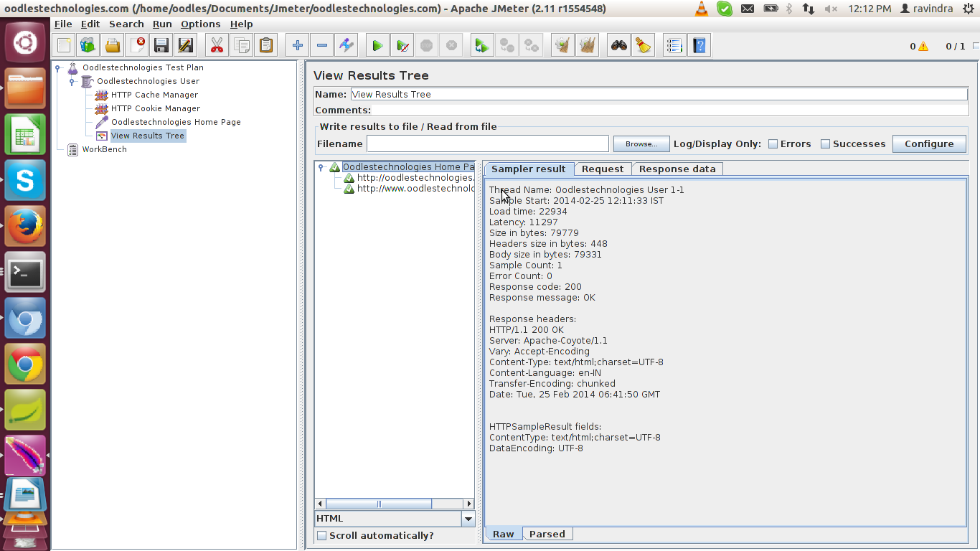Create a new test plan via toolbar
The height and width of the screenshot is (551, 980).
click(x=65, y=46)
